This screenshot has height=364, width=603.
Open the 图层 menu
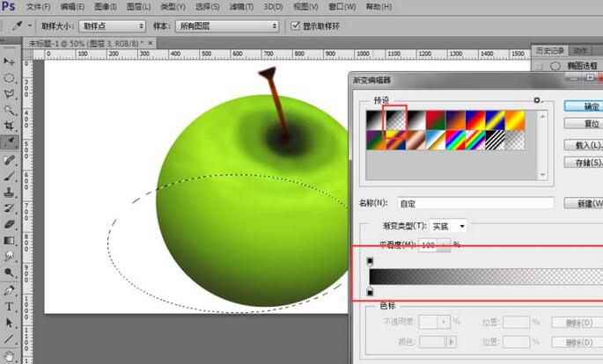[136, 6]
